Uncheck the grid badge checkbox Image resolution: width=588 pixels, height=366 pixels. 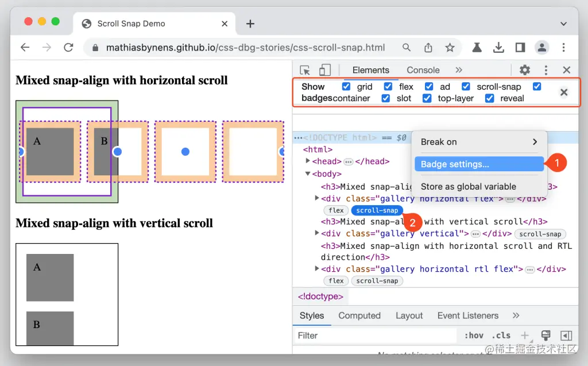tap(345, 87)
